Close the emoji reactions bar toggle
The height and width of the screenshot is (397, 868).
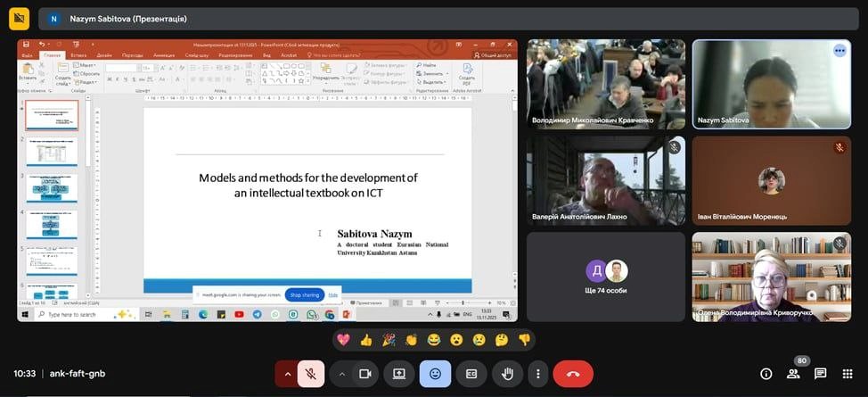pos(435,374)
